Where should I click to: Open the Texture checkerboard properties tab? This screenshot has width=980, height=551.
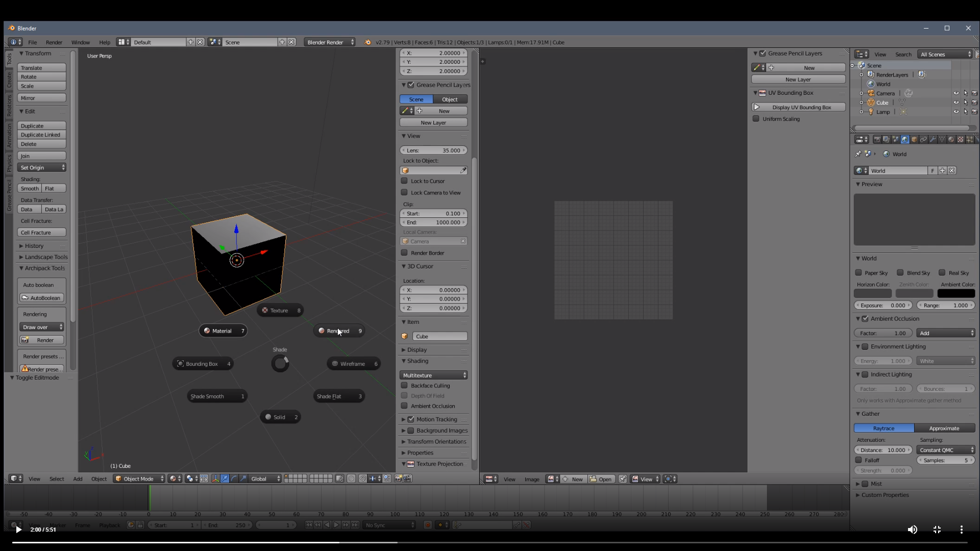pyautogui.click(x=961, y=139)
